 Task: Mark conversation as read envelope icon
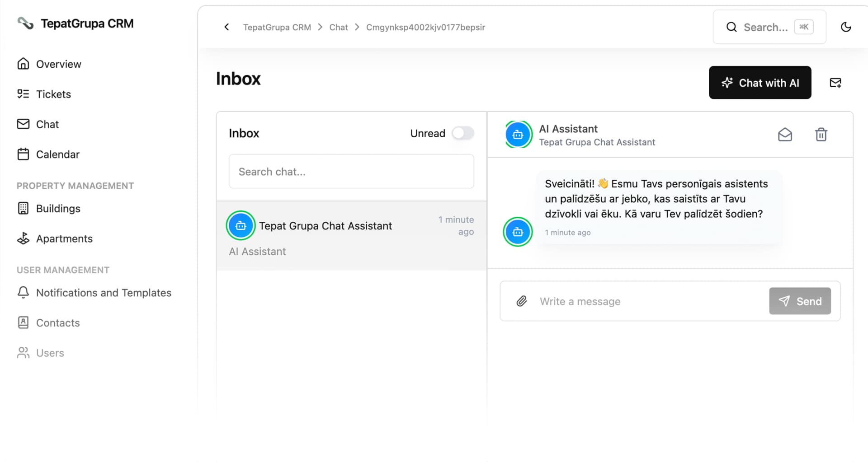coord(785,135)
